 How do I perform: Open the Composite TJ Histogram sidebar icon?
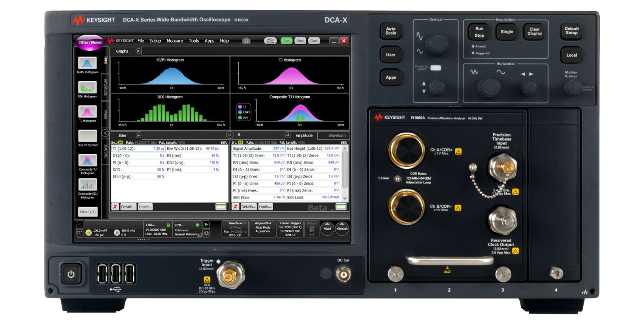pos(87,160)
